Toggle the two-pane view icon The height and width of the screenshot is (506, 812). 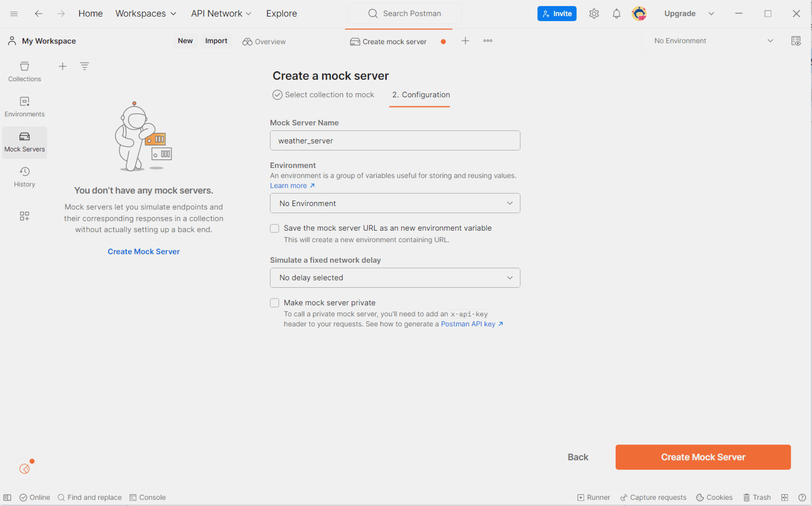[x=785, y=497]
